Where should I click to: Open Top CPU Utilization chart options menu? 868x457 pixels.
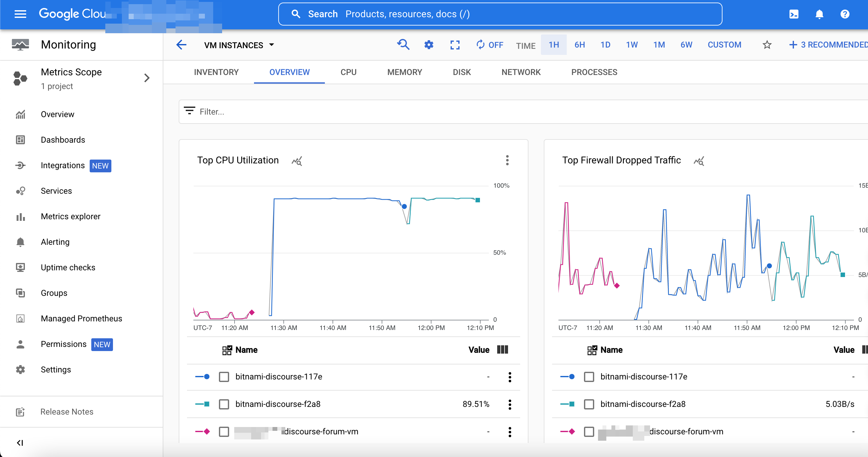coord(507,160)
